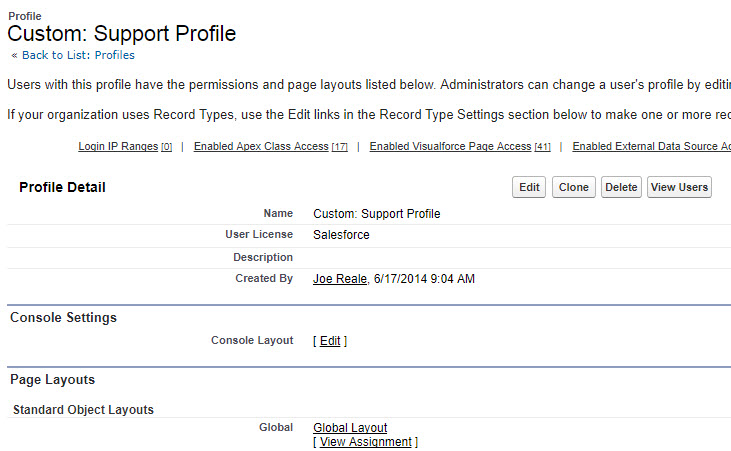This screenshot has width=731, height=451.
Task: Open Login IP Ranges related list
Action: (125, 146)
